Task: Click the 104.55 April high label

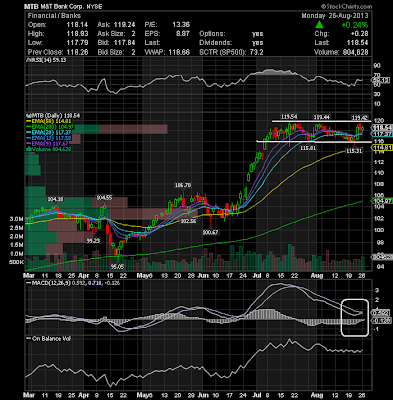Action: tap(104, 198)
